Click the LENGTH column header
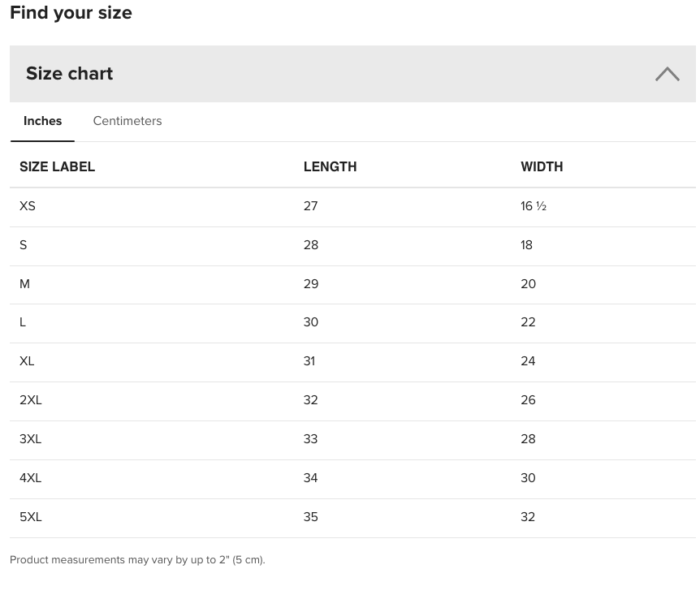The width and height of the screenshot is (700, 595). [x=330, y=167]
